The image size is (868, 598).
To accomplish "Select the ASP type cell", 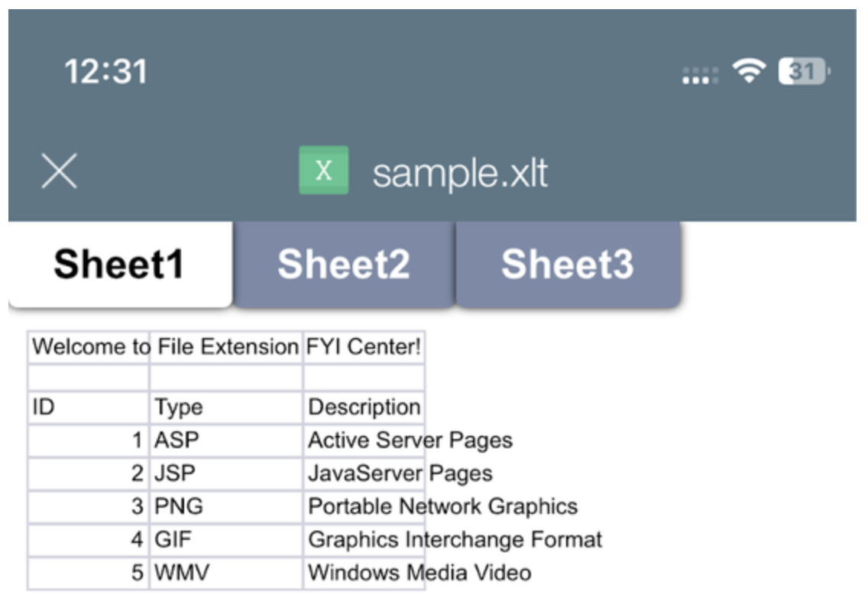I will click(x=226, y=440).
